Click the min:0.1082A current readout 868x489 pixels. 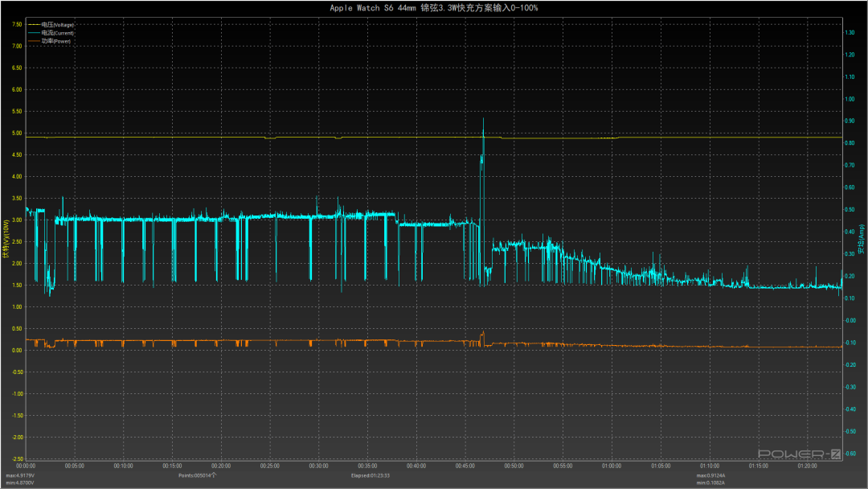(x=710, y=483)
